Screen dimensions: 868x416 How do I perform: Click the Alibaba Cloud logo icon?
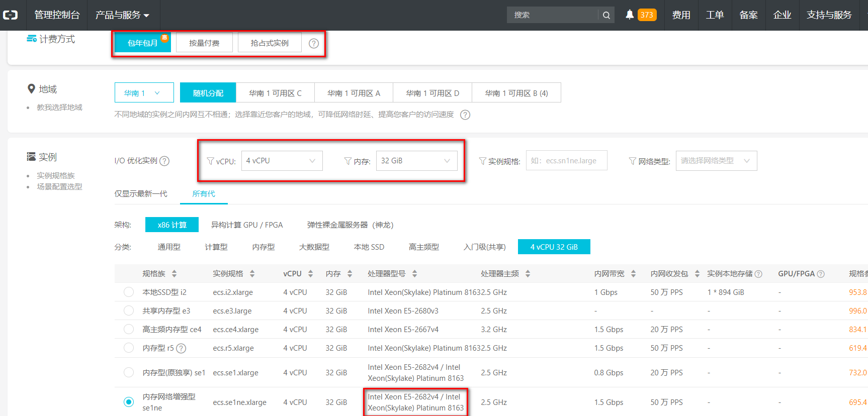point(10,15)
